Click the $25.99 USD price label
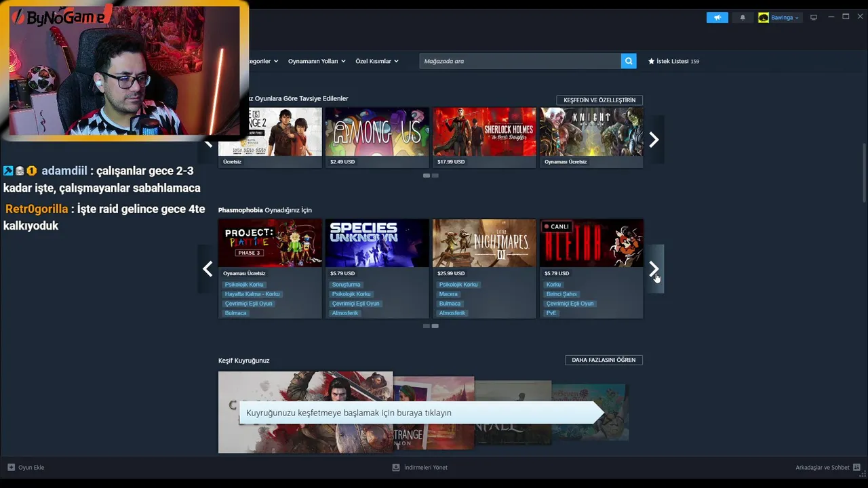 [451, 273]
